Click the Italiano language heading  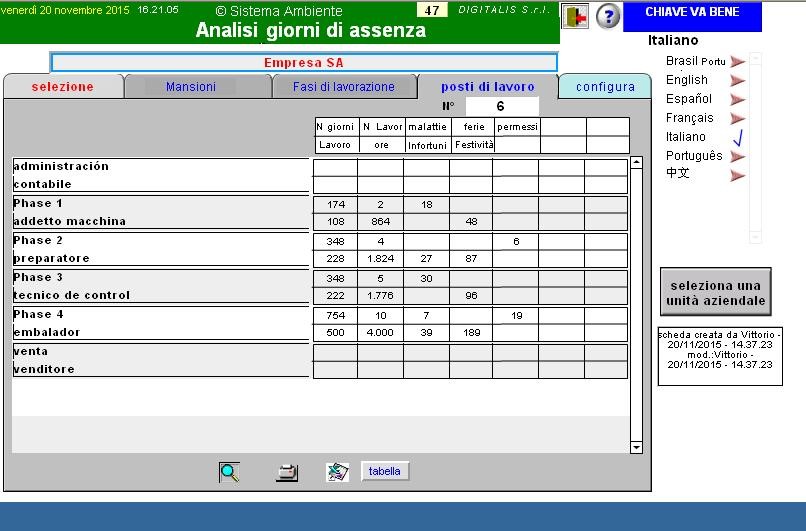tap(673, 40)
